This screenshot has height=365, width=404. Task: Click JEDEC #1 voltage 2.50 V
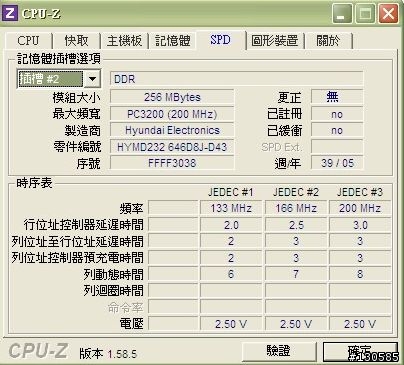[231, 324]
